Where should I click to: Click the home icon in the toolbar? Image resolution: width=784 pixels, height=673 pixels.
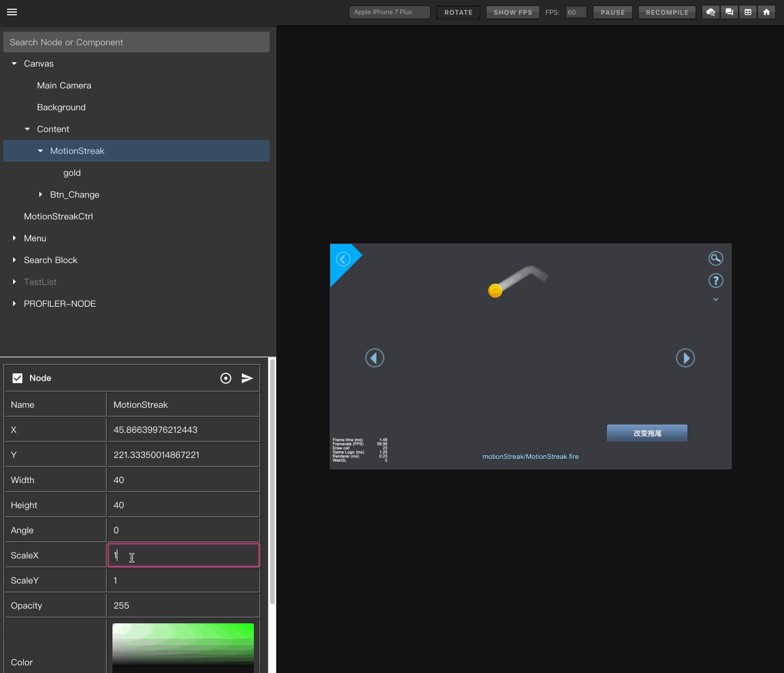[x=767, y=12]
